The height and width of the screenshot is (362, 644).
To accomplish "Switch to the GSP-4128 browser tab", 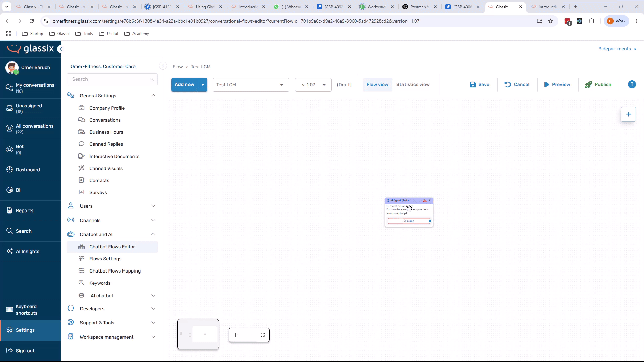I will [162, 7].
